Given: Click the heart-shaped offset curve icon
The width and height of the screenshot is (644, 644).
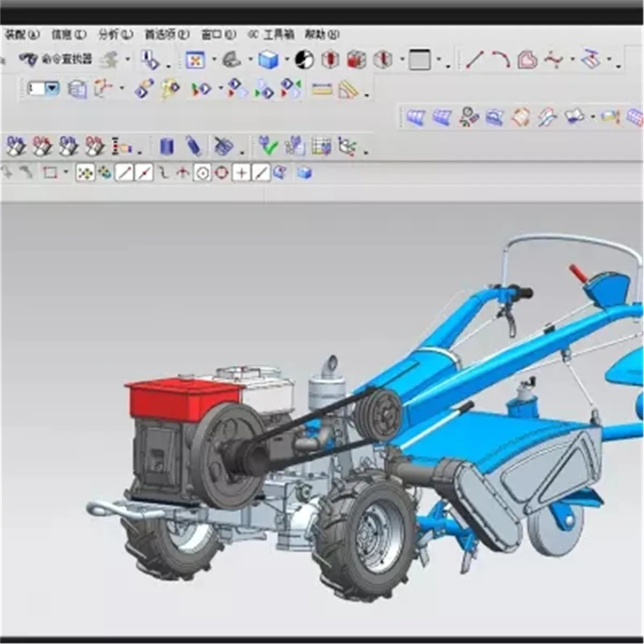Looking at the screenshot, I should click(527, 60).
